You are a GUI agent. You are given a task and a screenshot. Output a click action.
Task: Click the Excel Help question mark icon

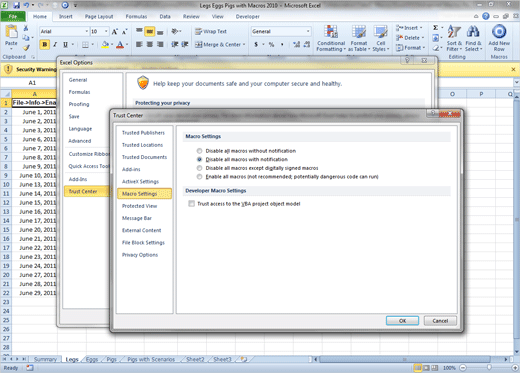[x=486, y=16]
